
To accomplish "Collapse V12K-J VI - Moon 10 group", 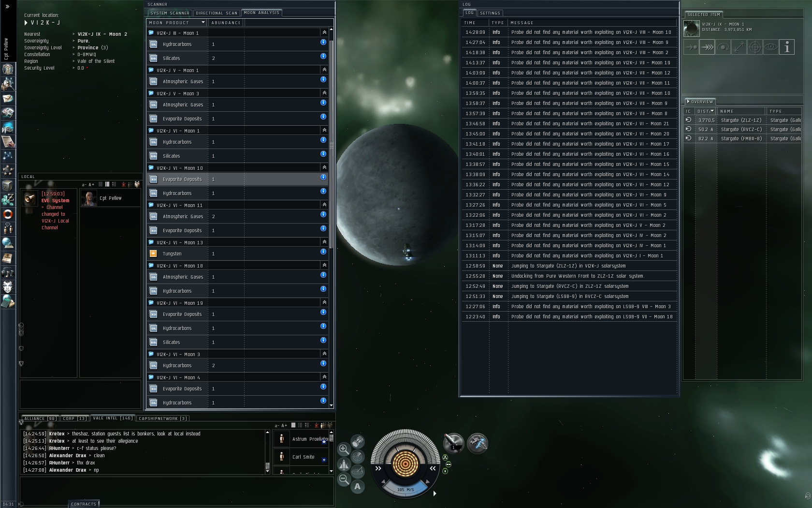I will tap(324, 167).
